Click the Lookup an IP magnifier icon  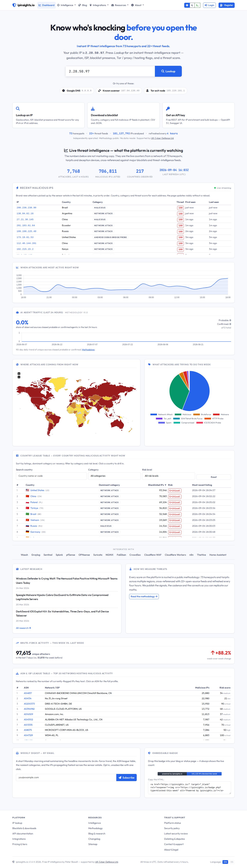[18, 108]
